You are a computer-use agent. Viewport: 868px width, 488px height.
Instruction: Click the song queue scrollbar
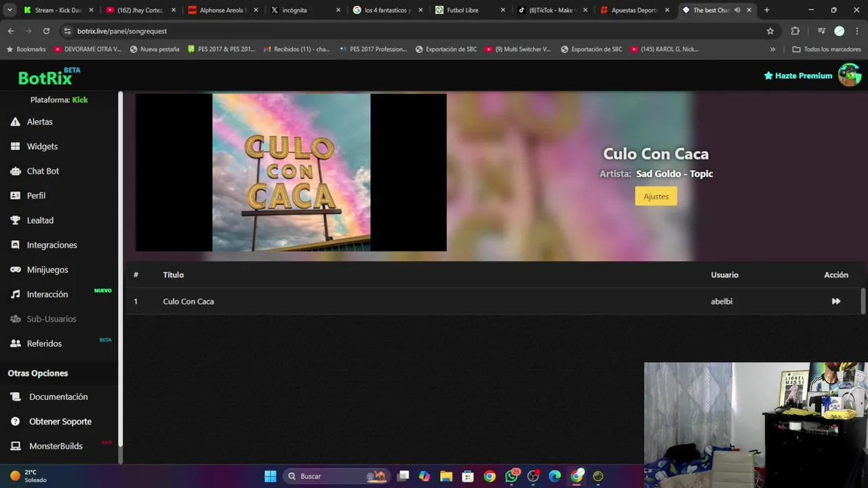(863, 301)
